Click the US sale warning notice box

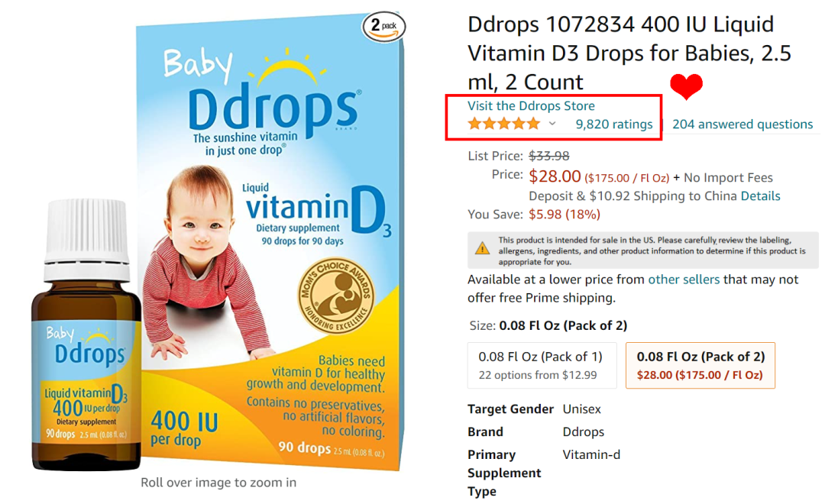click(x=643, y=250)
